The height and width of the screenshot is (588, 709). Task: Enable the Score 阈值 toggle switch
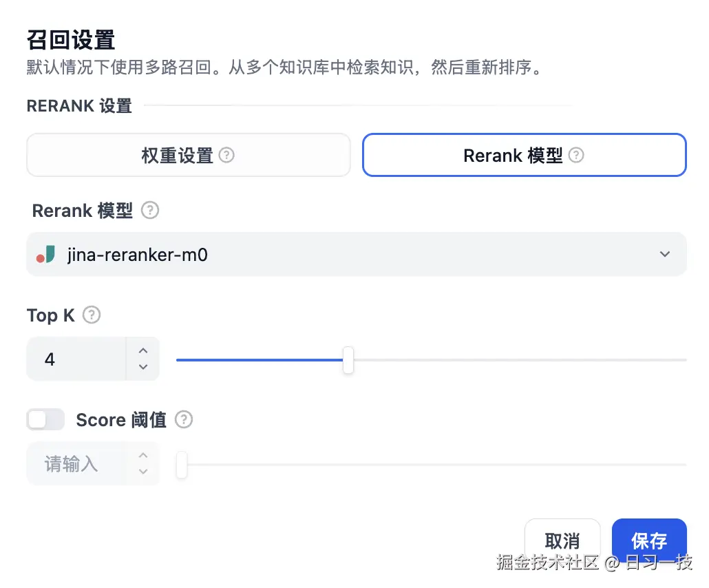(45, 419)
